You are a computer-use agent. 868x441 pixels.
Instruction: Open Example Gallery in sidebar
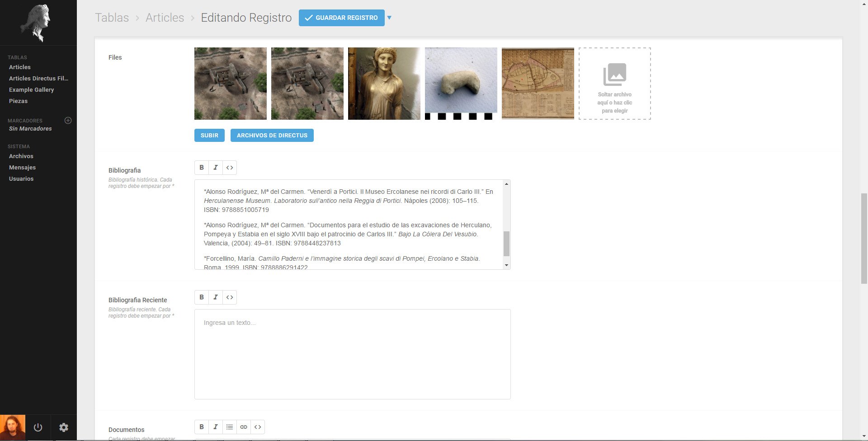click(x=32, y=89)
